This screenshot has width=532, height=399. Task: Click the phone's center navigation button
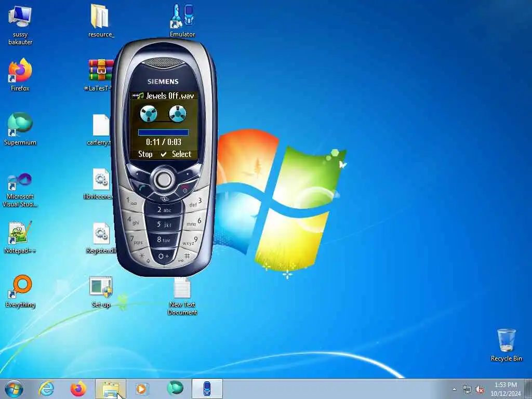(x=164, y=180)
